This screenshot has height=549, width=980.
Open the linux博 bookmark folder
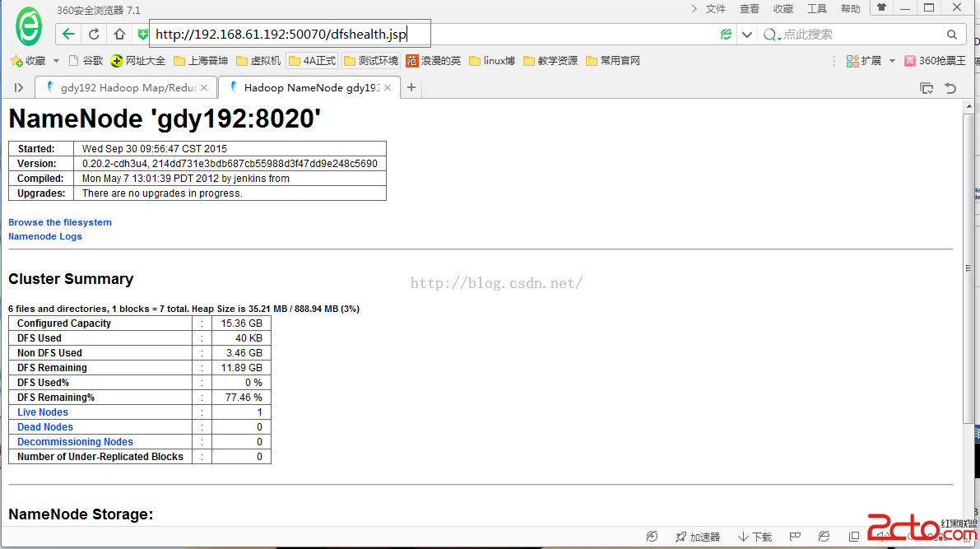[492, 61]
